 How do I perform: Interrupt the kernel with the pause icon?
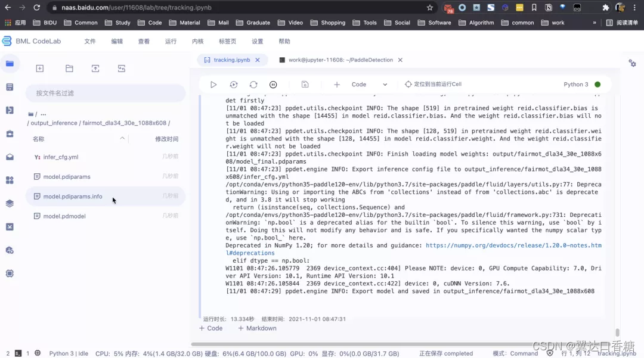(273, 84)
